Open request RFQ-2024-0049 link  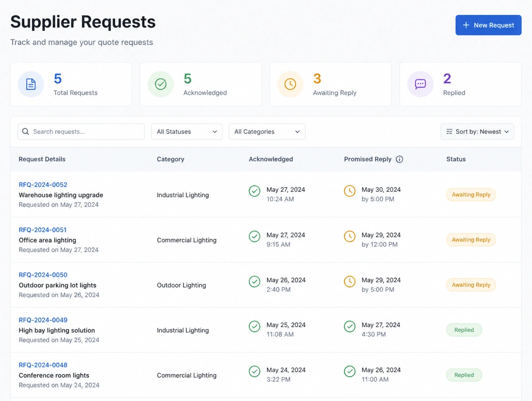43,320
